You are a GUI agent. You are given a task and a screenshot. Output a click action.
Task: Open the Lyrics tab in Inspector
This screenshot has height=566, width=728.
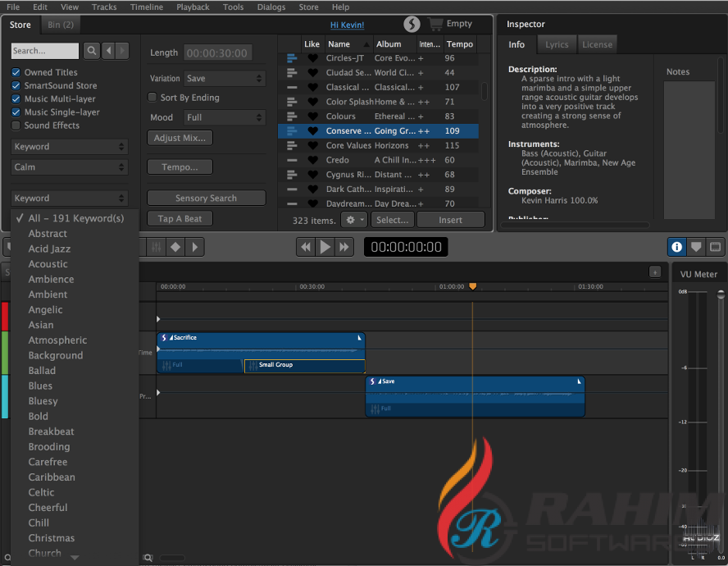pyautogui.click(x=557, y=45)
